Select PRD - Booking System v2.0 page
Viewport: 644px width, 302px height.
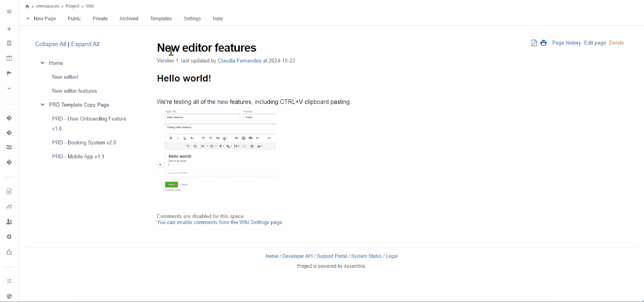click(x=84, y=143)
